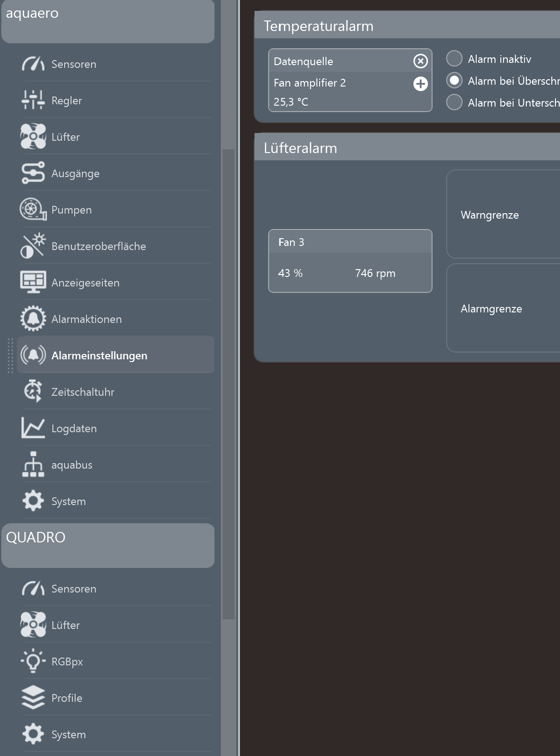Go to Anzeigeseiten in the sidebar
Image resolution: width=560 pixels, height=756 pixels.
point(85,283)
